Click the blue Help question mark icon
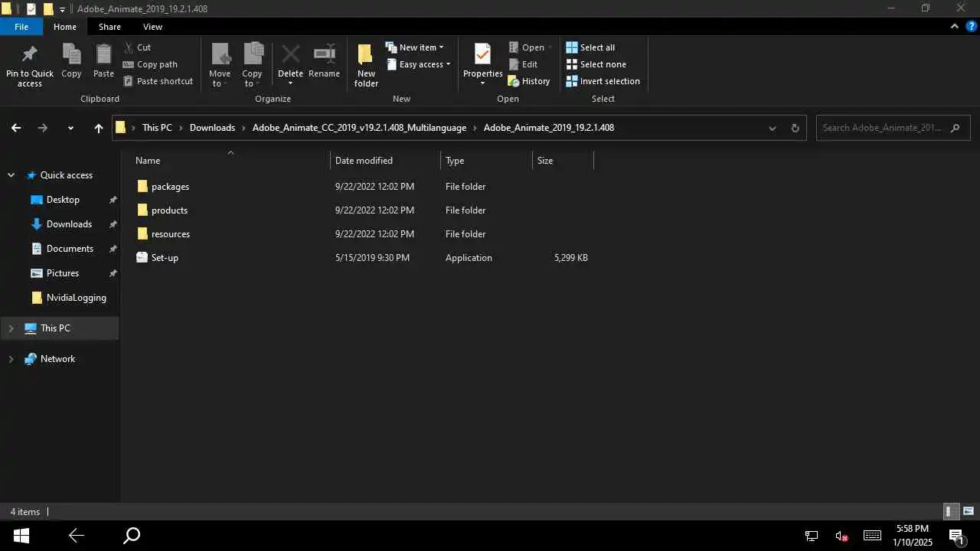The width and height of the screenshot is (980, 551). click(x=971, y=26)
